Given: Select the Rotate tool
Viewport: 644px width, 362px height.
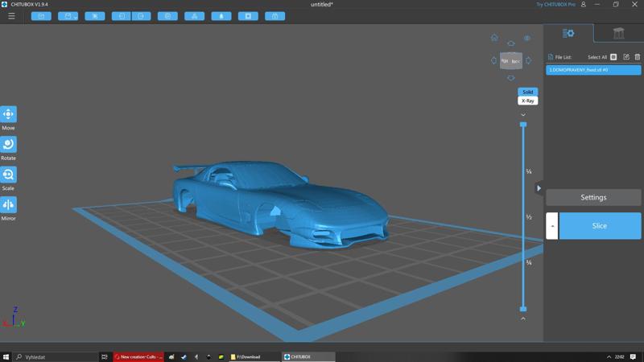Looking at the screenshot, I should coord(8,145).
